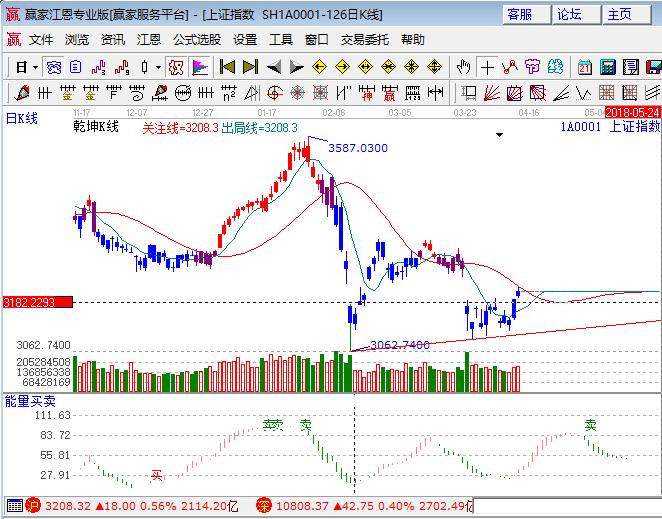Open the 日 period dropdown arrow

coord(35,67)
